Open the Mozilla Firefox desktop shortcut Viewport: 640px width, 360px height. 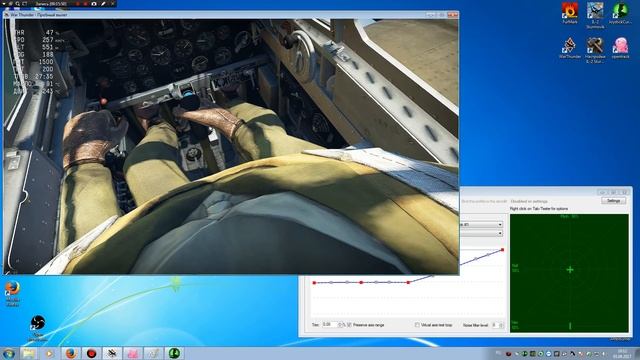pyautogui.click(x=12, y=293)
